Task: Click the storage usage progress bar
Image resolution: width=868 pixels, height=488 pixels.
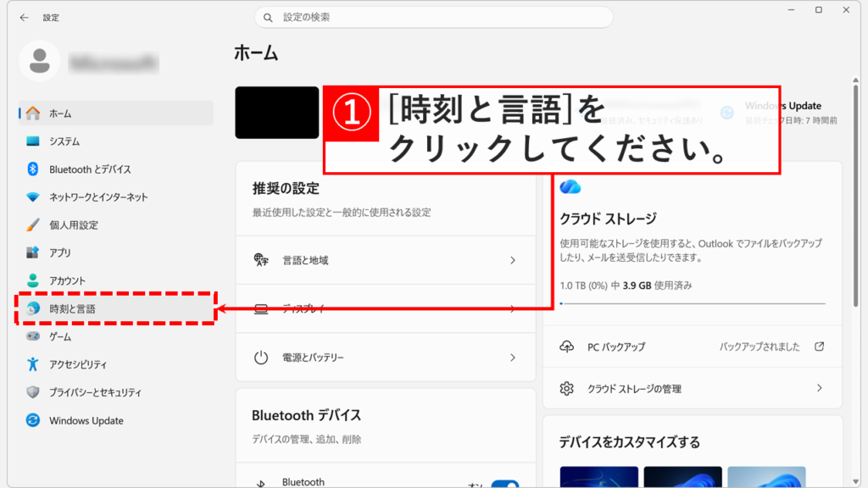Action: pos(693,303)
